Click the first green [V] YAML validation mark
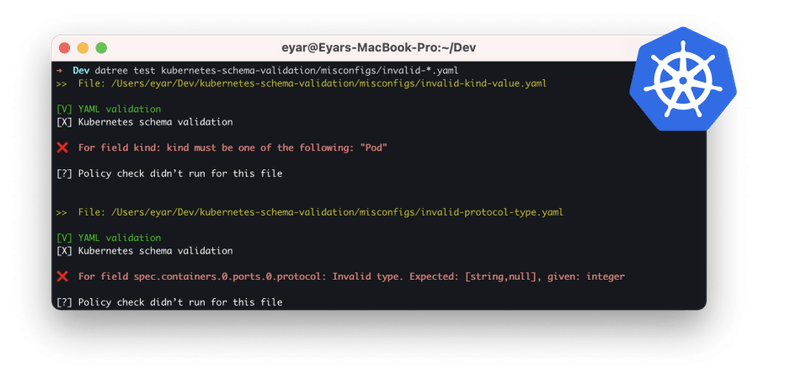This screenshot has height=378, width=800. pyautogui.click(x=64, y=109)
